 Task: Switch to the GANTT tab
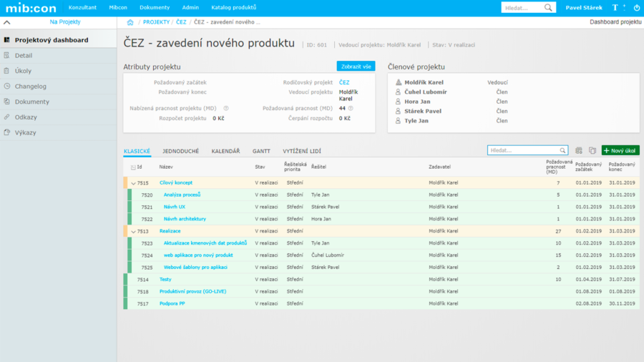tap(261, 152)
